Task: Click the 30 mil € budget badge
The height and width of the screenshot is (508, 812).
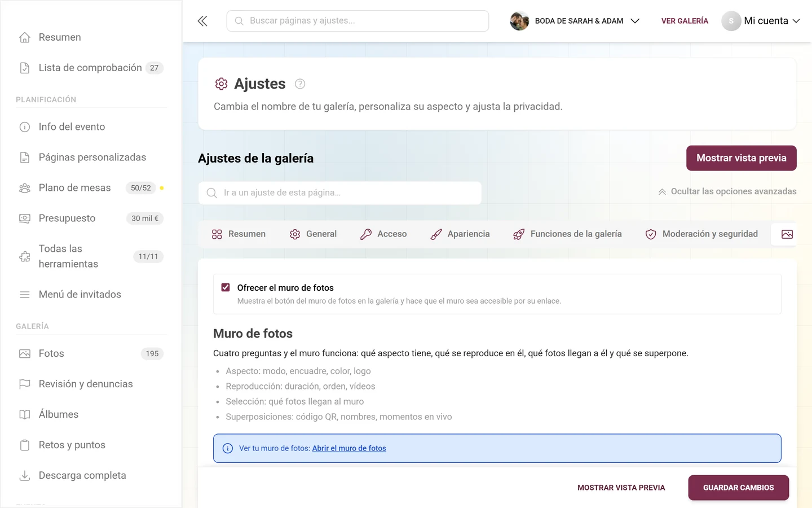Action: pyautogui.click(x=145, y=218)
